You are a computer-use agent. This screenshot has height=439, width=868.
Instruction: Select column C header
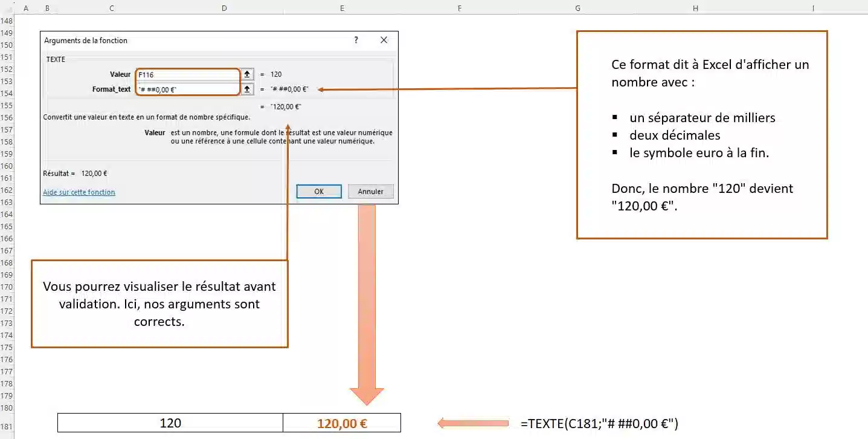(112, 8)
